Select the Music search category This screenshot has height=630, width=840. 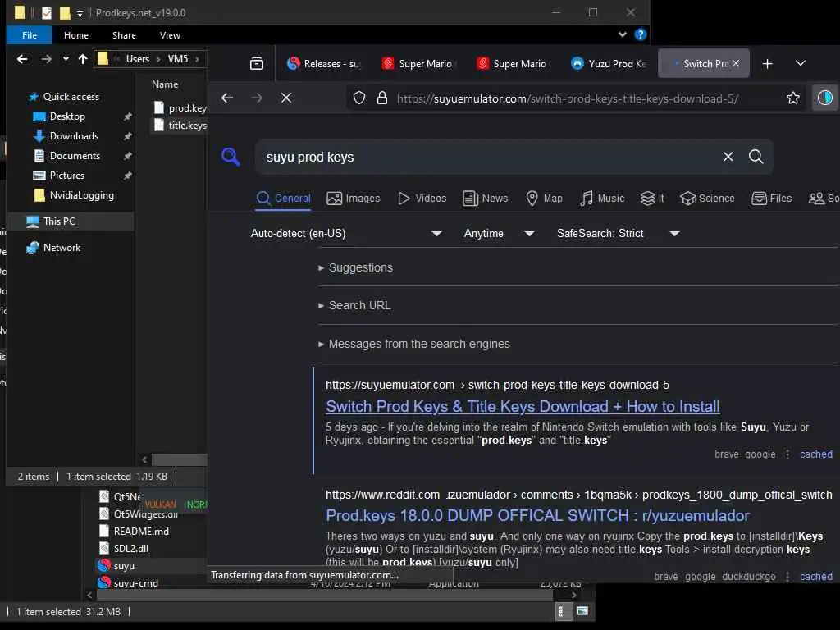click(602, 199)
